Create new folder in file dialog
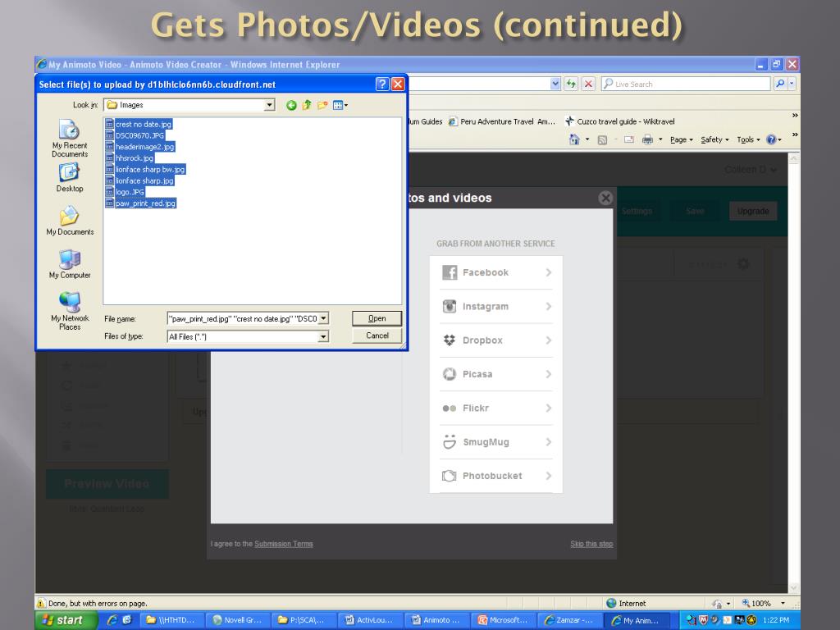 322,105
